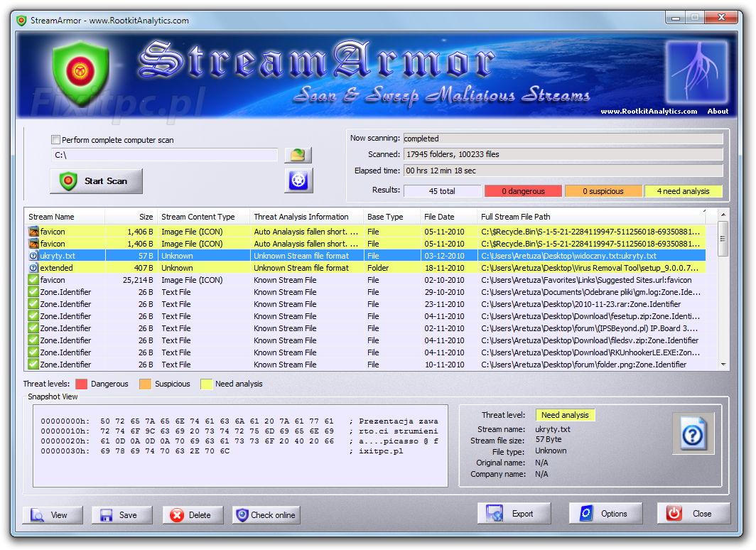756x550 pixels.
Task: Click green check icon of 23-11-2010 Zone.Identifier row
Action: click(x=33, y=304)
